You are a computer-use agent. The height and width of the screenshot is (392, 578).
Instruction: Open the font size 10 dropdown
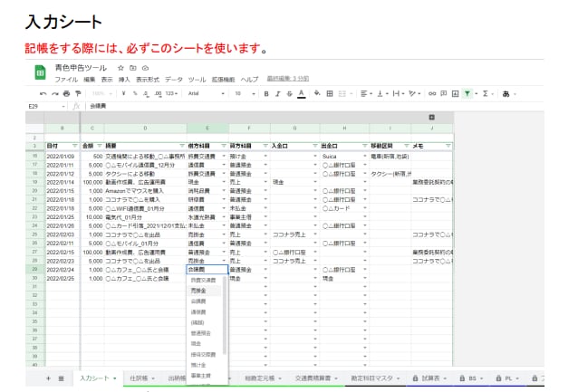(x=246, y=93)
